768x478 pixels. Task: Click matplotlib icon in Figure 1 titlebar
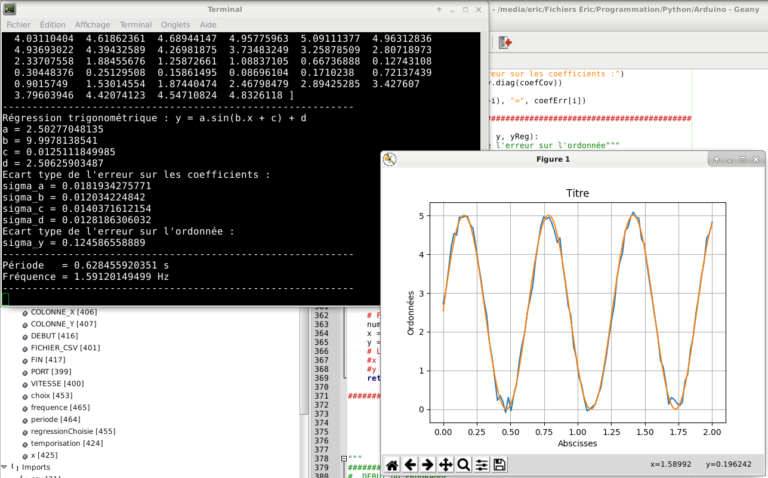coord(391,159)
